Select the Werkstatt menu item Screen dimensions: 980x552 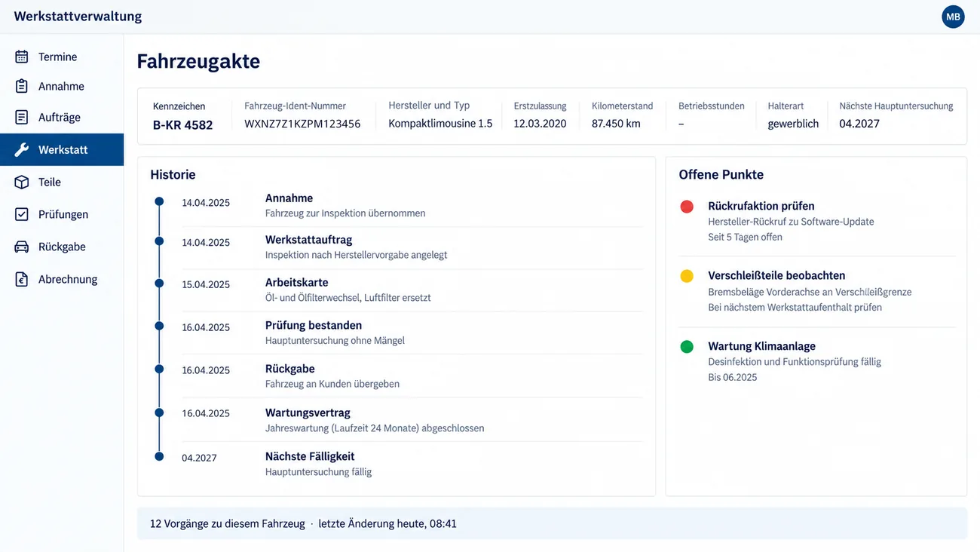(x=62, y=149)
